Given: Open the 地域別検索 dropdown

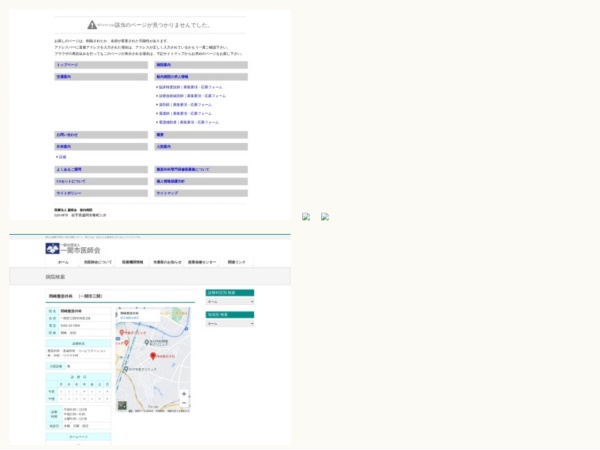Looking at the screenshot, I should 229,323.
